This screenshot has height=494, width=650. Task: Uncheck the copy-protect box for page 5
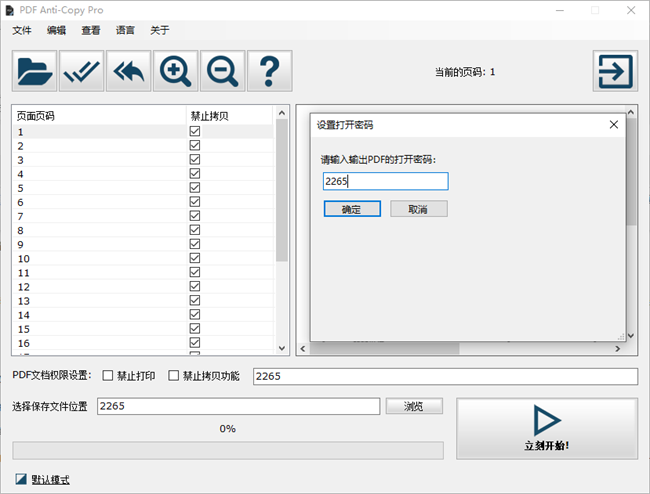pyautogui.click(x=195, y=188)
